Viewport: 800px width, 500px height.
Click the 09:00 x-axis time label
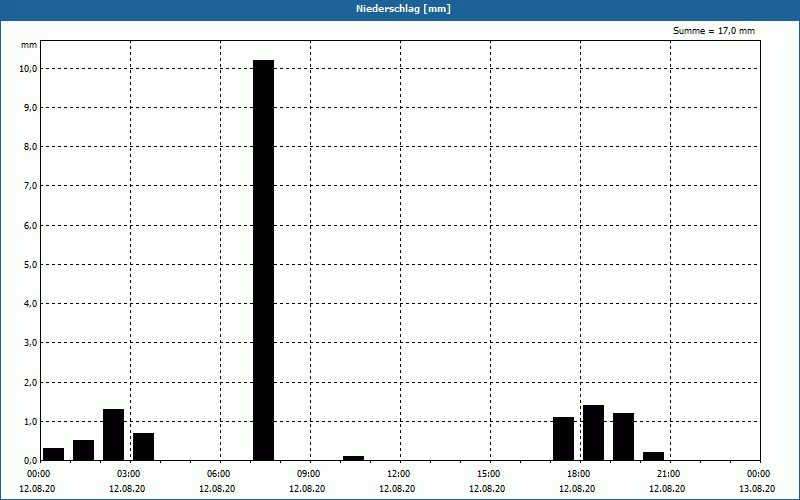(x=308, y=474)
